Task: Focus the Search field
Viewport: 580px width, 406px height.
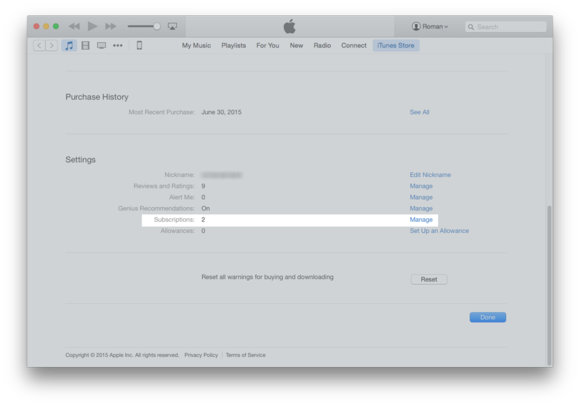Action: (506, 27)
